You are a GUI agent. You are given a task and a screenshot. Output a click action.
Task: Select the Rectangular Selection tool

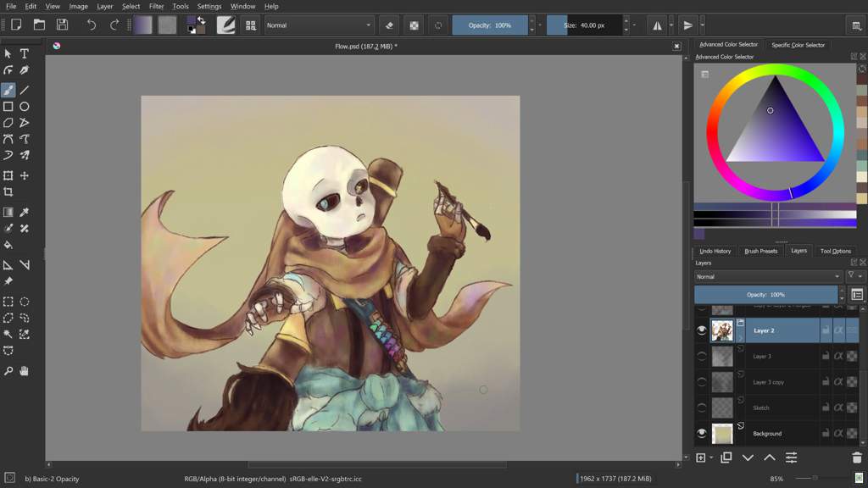(8, 302)
